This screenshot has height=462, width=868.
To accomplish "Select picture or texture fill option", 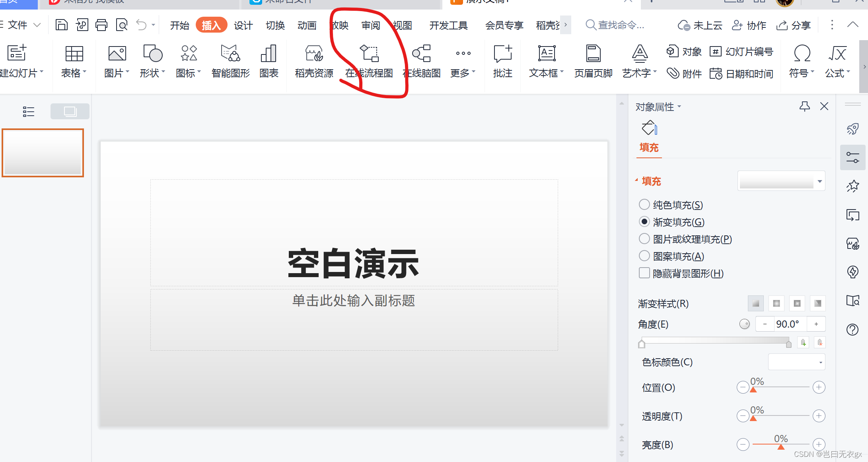I will pos(644,239).
